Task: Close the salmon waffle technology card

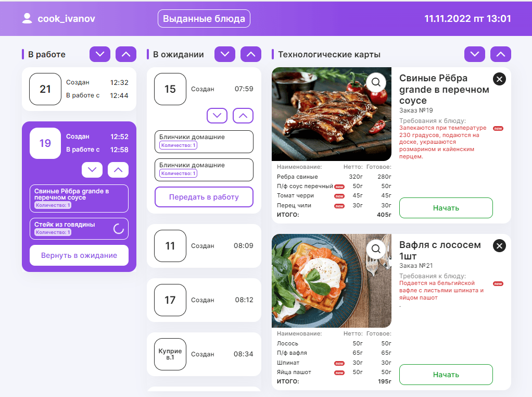Action: pyautogui.click(x=499, y=246)
